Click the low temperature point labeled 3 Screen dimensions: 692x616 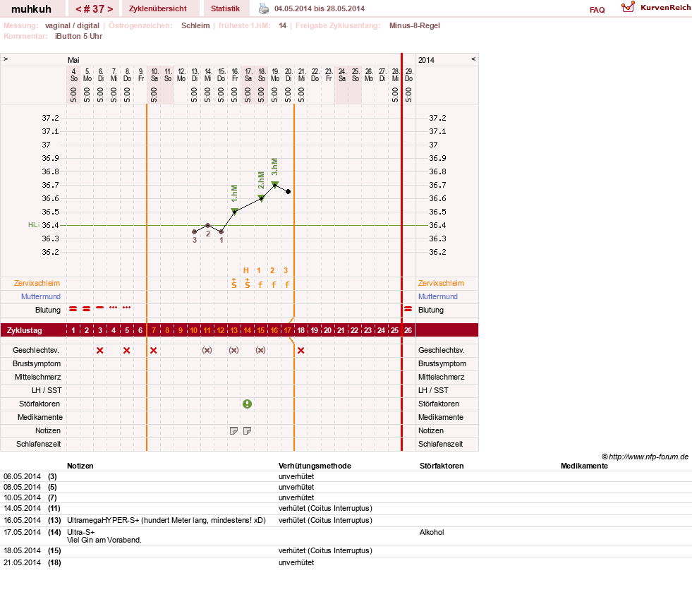(194, 232)
